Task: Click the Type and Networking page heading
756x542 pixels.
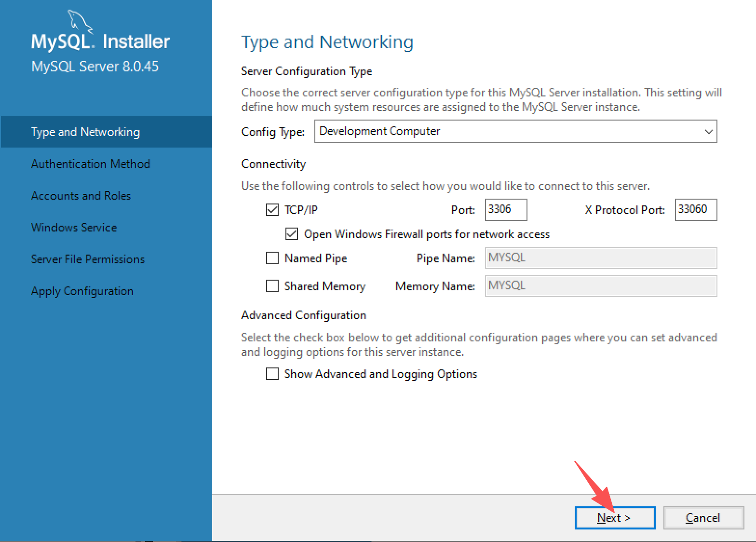Action: pos(327,42)
